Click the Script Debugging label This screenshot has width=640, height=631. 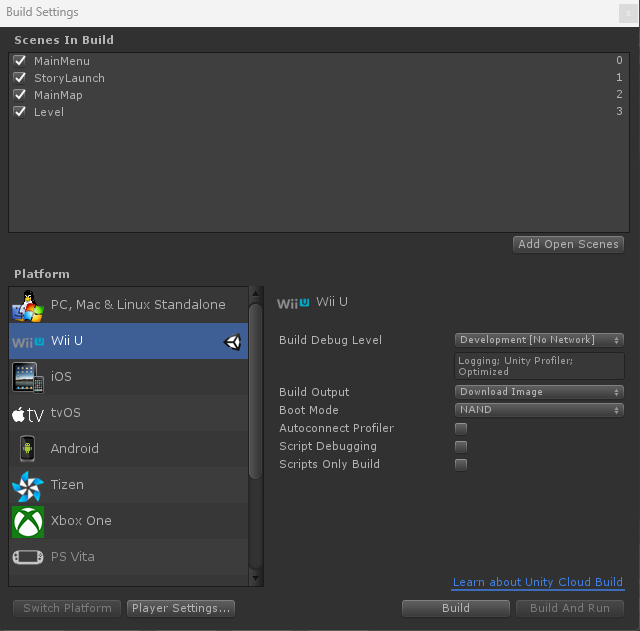(328, 446)
